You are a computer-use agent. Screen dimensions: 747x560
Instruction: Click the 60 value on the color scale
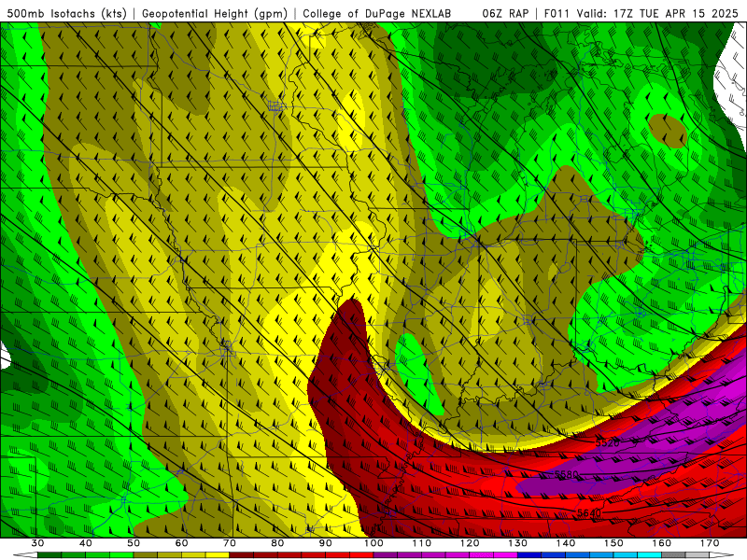[181, 543]
